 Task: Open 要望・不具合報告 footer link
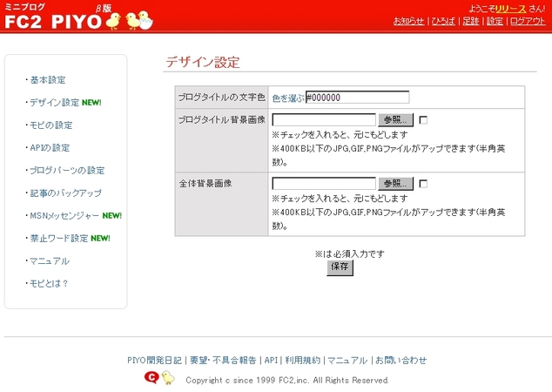pos(223,361)
